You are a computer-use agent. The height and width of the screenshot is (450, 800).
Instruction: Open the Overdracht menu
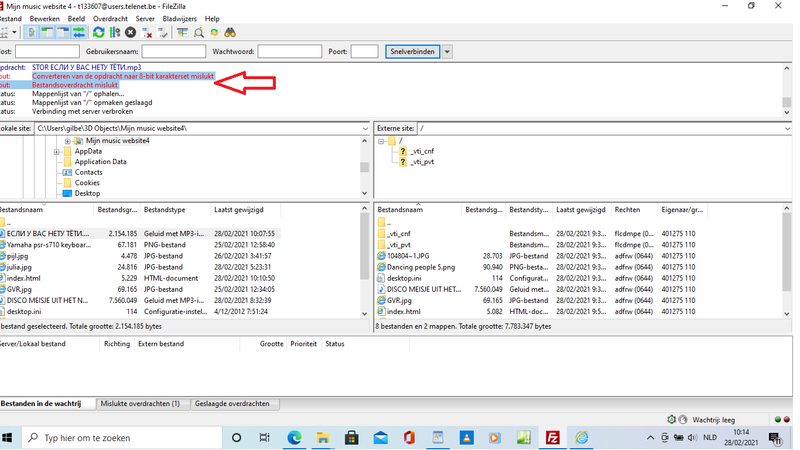[110, 19]
